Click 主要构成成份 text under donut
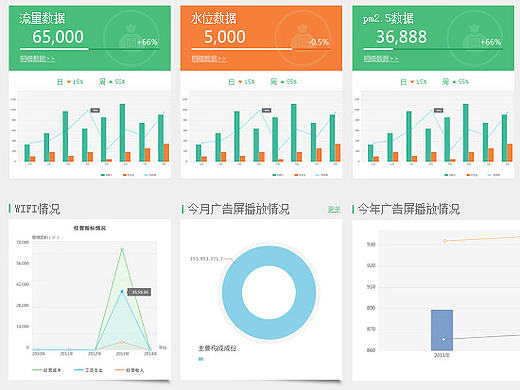This screenshot has height=390, width=520. [x=217, y=348]
